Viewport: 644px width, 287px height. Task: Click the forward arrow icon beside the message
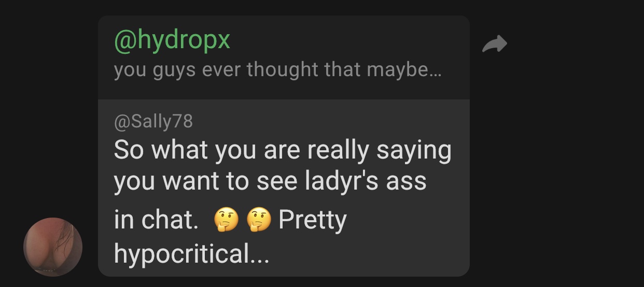click(x=495, y=45)
